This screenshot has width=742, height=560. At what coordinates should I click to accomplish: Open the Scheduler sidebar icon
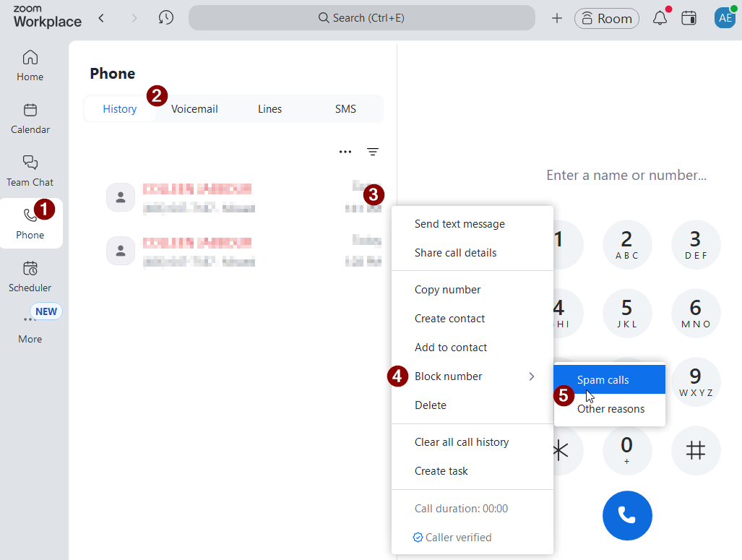[30, 276]
